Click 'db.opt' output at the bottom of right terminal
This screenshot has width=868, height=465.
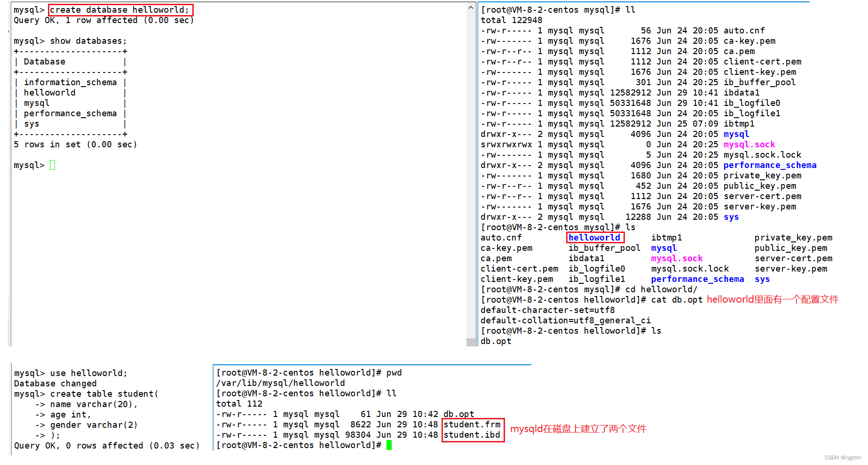496,341
